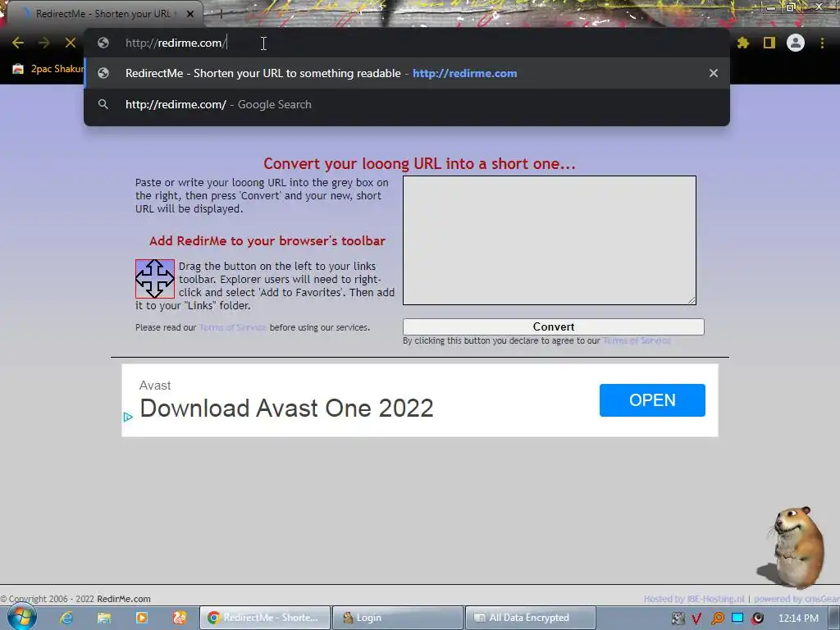840x630 pixels.
Task: Stop loading the page with the X
Action: click(x=71, y=43)
